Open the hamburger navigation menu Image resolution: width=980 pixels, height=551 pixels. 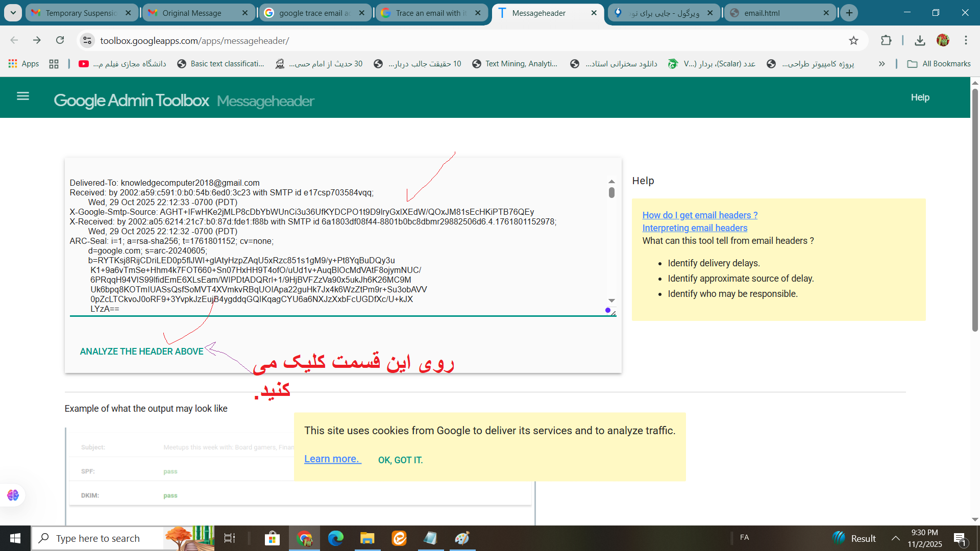click(x=23, y=96)
